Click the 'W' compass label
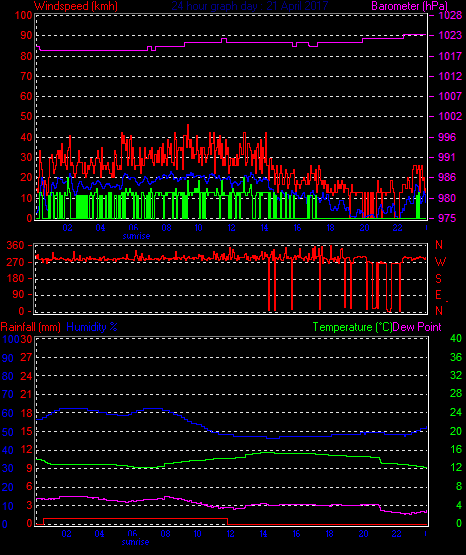466x555 pixels. [x=440, y=262]
